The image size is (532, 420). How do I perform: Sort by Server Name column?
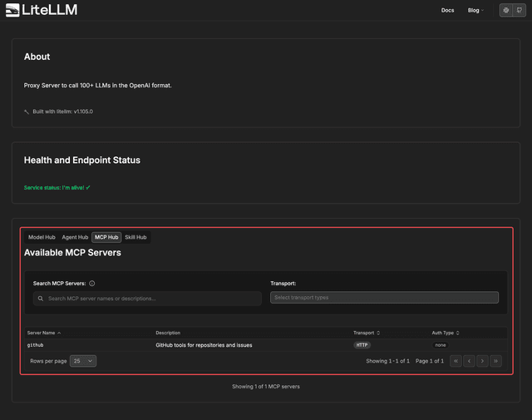(44, 333)
